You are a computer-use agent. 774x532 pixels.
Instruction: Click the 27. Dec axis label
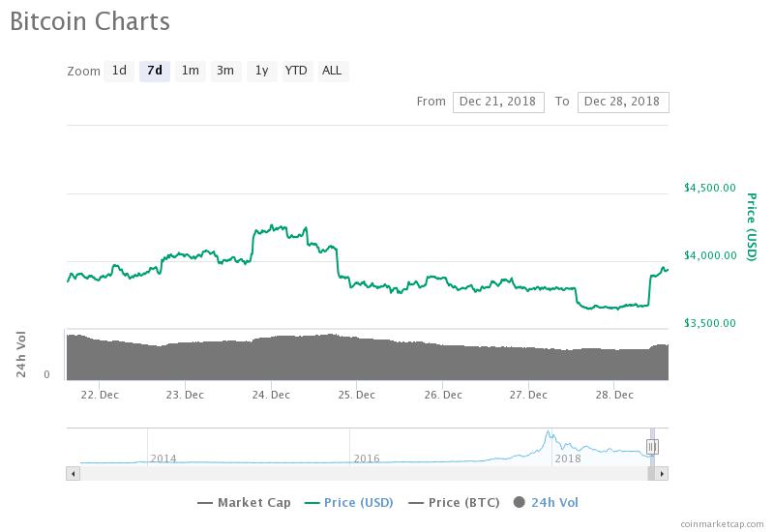(x=528, y=395)
